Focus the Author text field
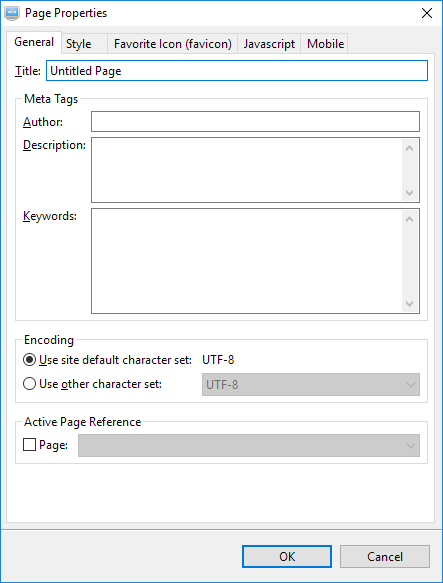This screenshot has height=583, width=443. point(256,121)
